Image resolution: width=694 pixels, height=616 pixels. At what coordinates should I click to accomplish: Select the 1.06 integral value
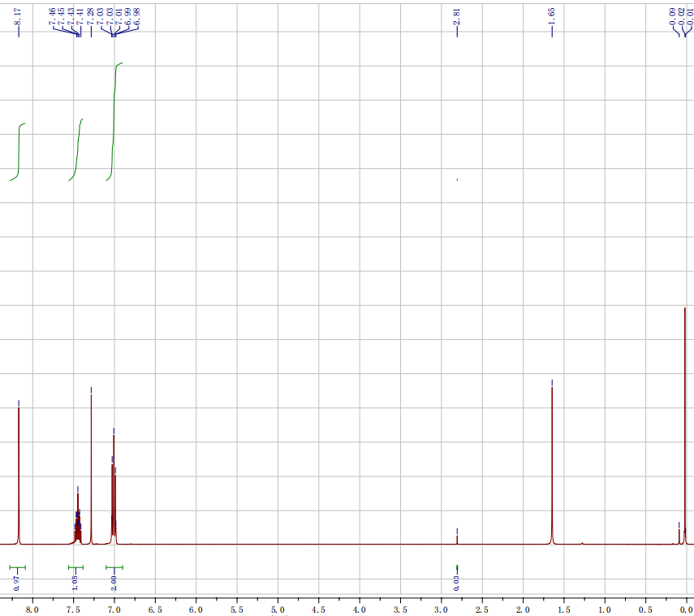(75, 581)
